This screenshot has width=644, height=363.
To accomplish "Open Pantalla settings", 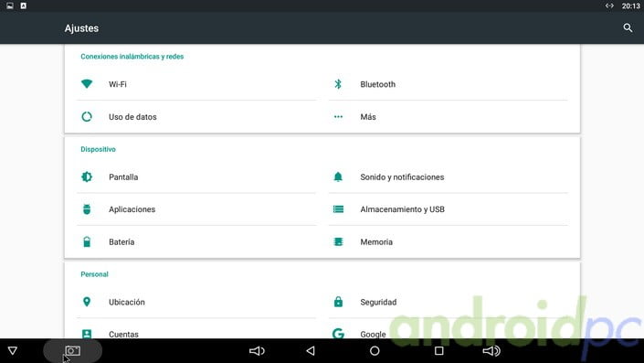I will 196,176.
